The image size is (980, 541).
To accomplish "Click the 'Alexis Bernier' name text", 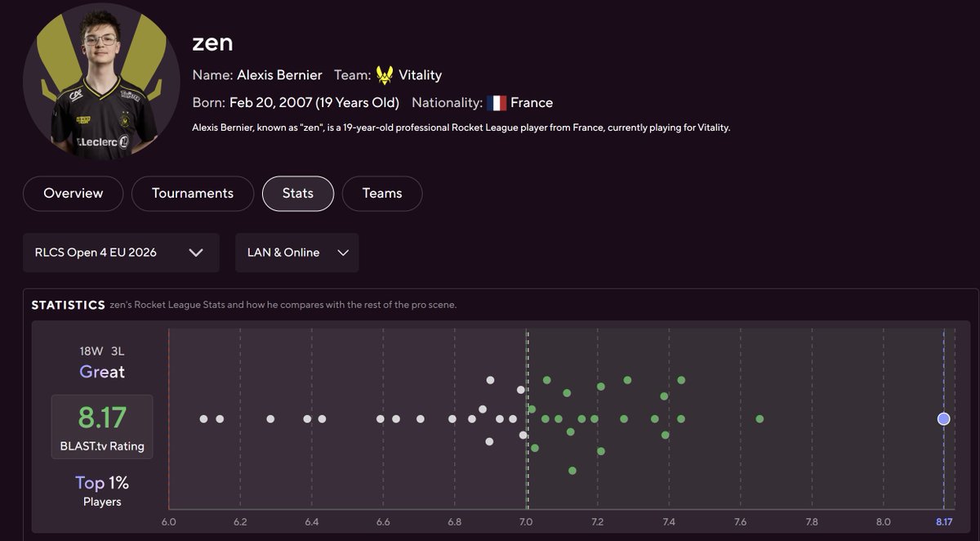I will [279, 75].
